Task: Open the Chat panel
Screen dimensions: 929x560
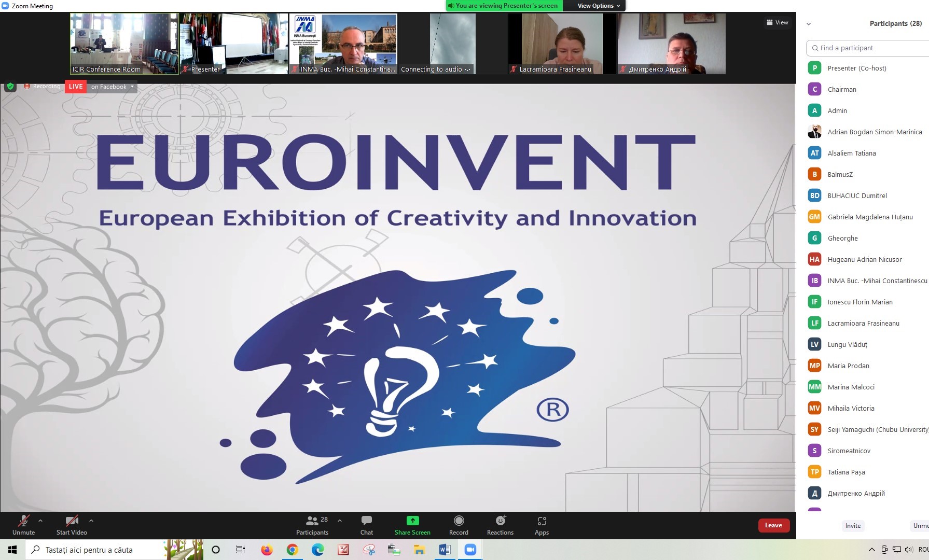Action: pyautogui.click(x=367, y=525)
